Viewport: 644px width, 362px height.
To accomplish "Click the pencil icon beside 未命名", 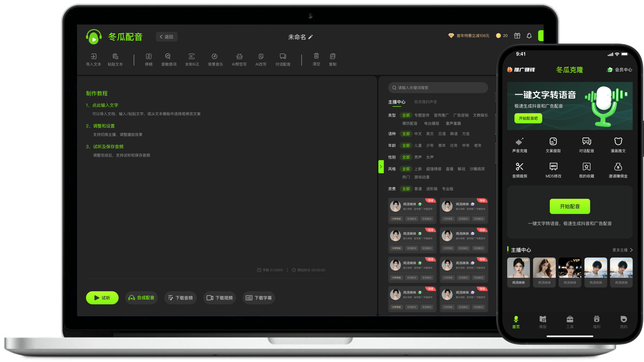I will 311,37.
